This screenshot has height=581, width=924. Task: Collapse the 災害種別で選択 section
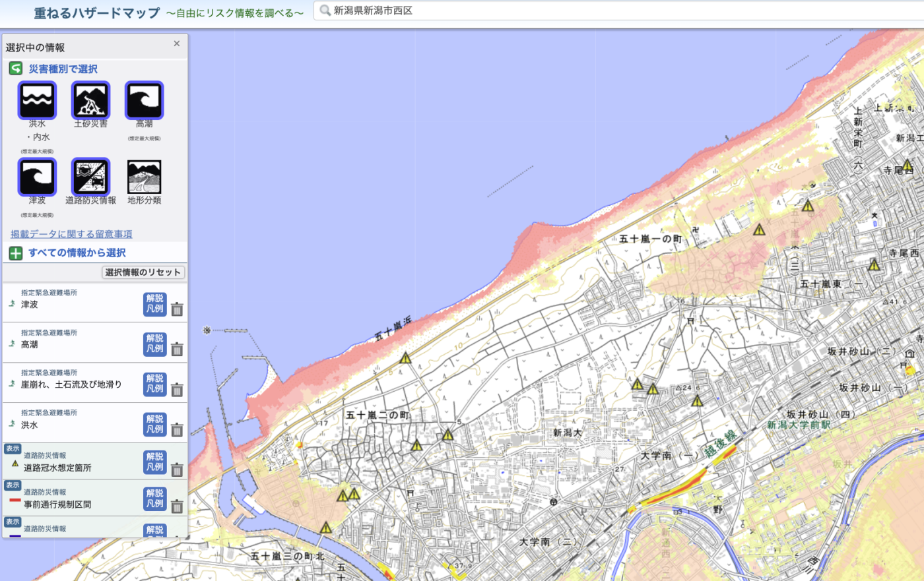[x=16, y=69]
